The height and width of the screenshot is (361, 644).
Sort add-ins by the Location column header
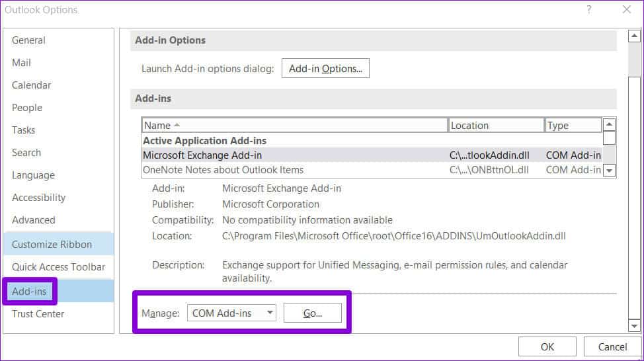(496, 125)
